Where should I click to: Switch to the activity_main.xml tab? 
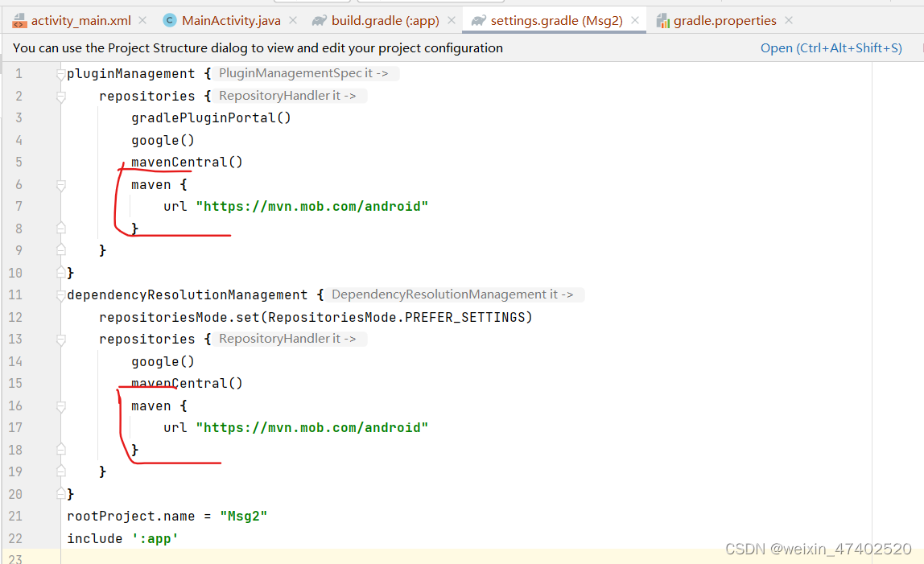[x=80, y=20]
